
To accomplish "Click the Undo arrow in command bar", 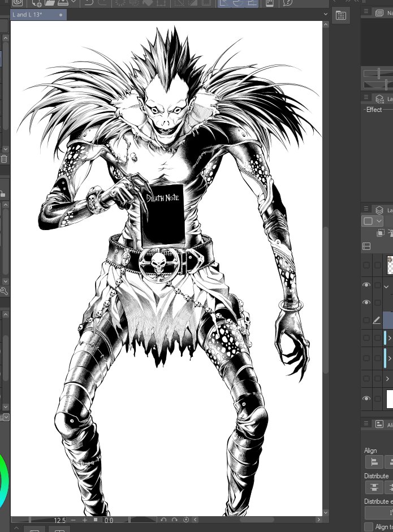I will click(x=89, y=3).
